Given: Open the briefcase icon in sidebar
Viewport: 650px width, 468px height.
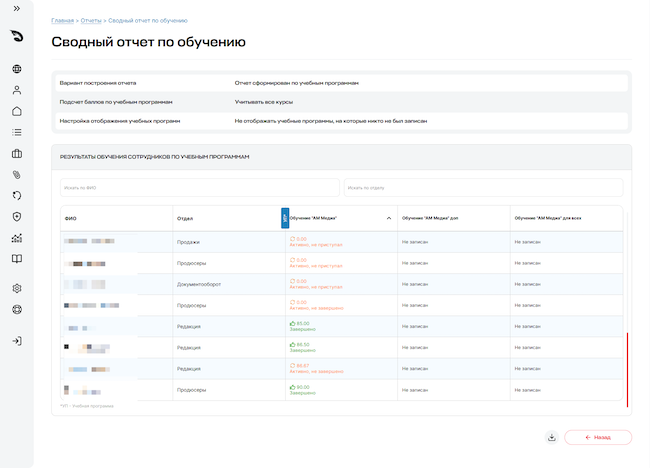Looking at the screenshot, I should (x=17, y=153).
